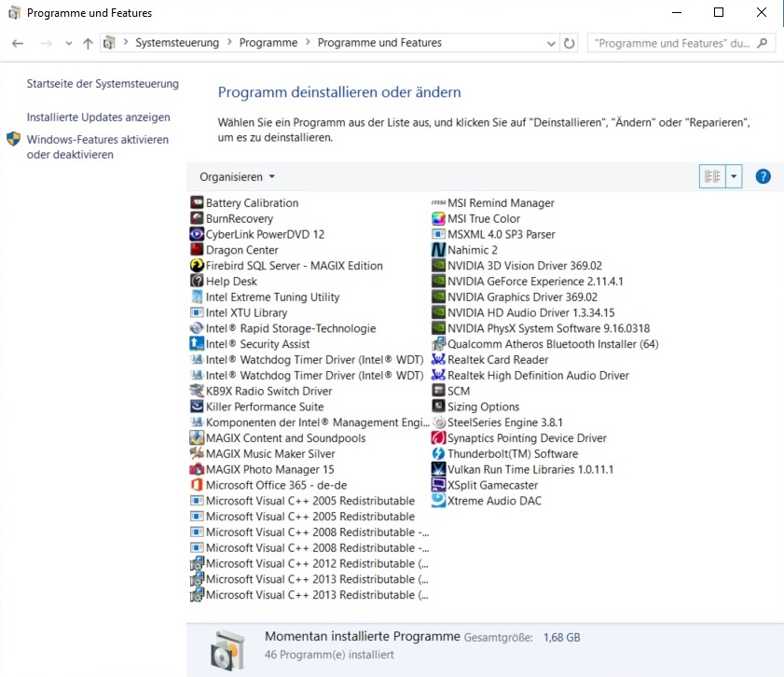Change view with the view button
Image resolution: width=784 pixels, height=677 pixels.
point(712,176)
